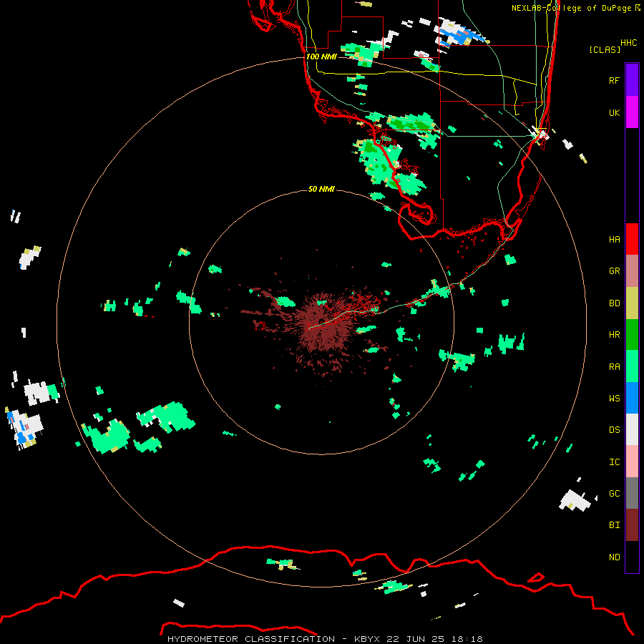Viewport: 644px width, 644px height.
Task: Click the KBYX station identifier
Action: [367, 639]
